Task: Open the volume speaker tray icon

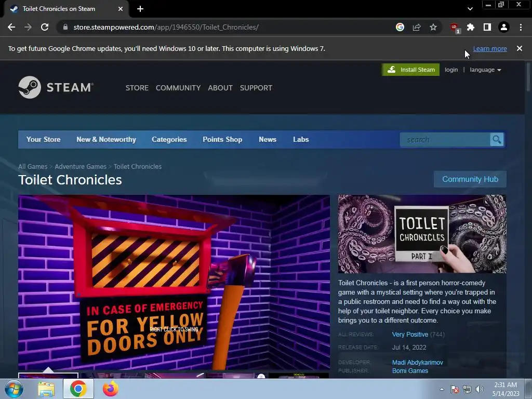Action: 480,390
